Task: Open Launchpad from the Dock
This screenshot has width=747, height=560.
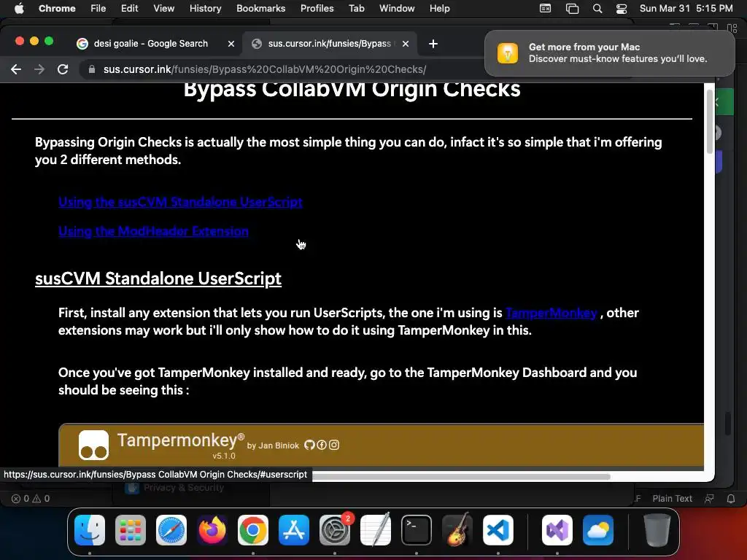Action: 131,530
